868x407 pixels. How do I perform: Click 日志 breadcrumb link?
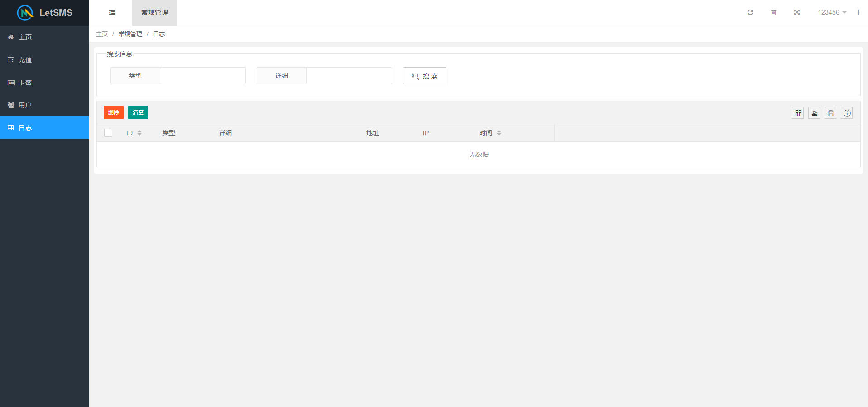point(159,34)
